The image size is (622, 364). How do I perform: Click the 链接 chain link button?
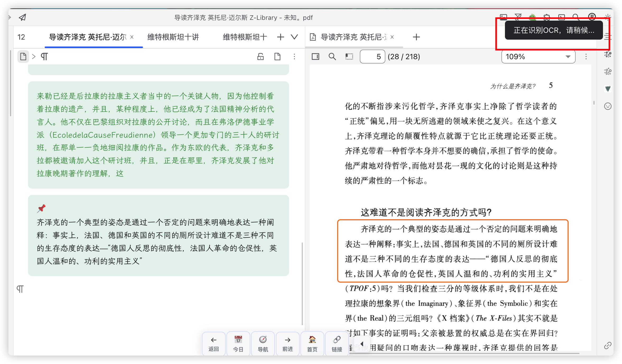point(337,343)
